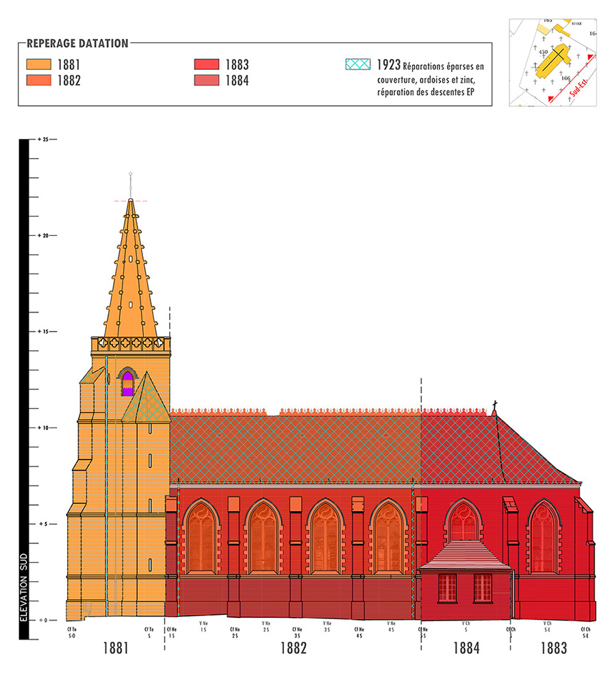Select the right window of the small annex
Screen dimensions: 616x693
pyautogui.click(x=483, y=588)
